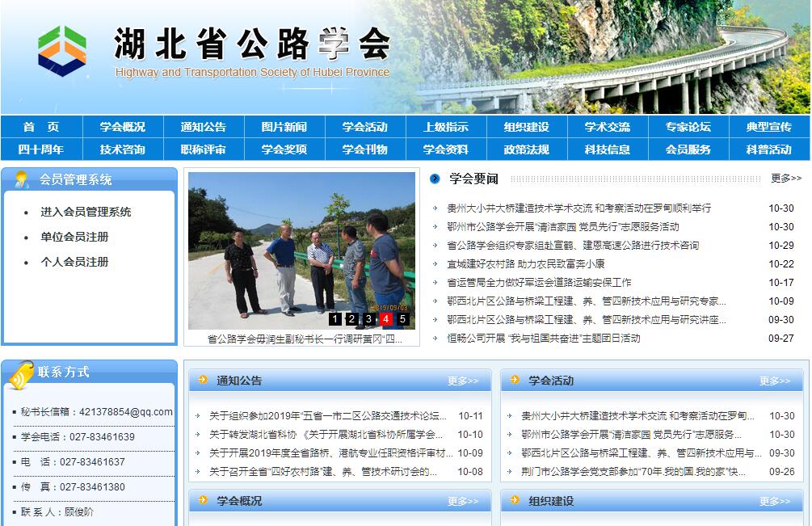Screen dimensions: 812x526
Task: Switch slideshow to image 1
Action: pos(335,319)
